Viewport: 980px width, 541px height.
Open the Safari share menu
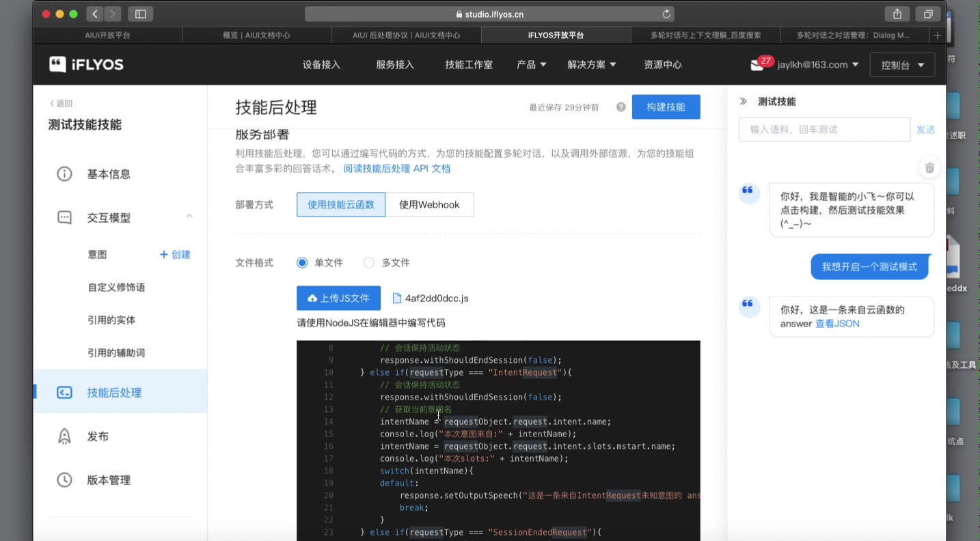[x=897, y=14]
